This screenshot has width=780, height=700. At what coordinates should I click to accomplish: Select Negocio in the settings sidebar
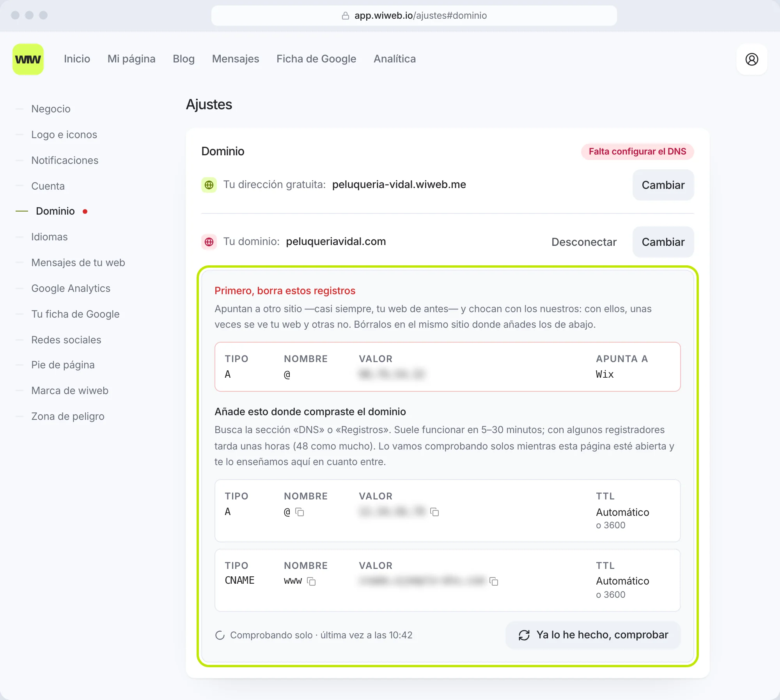(51, 109)
